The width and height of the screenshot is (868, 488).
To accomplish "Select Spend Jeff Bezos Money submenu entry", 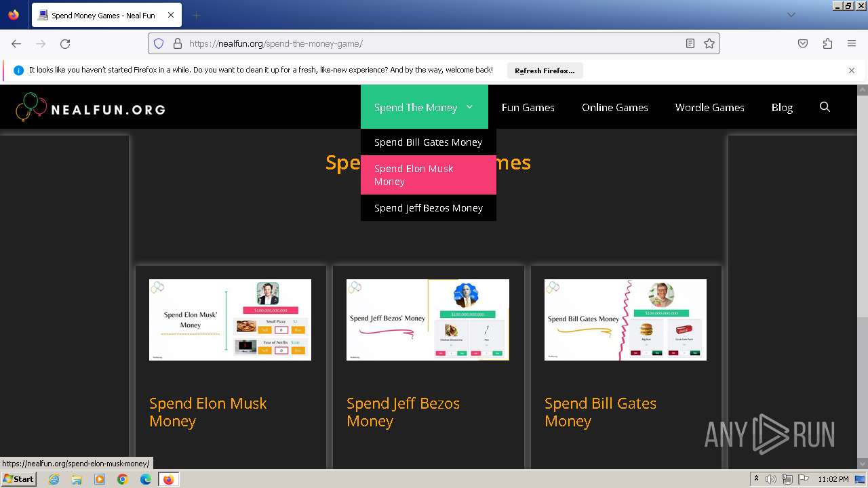I will click(x=429, y=208).
